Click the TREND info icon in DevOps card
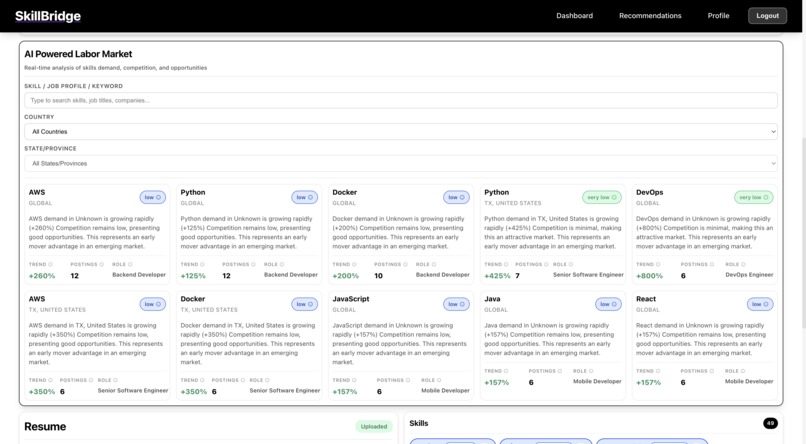This screenshot has height=444, width=806. click(x=658, y=264)
